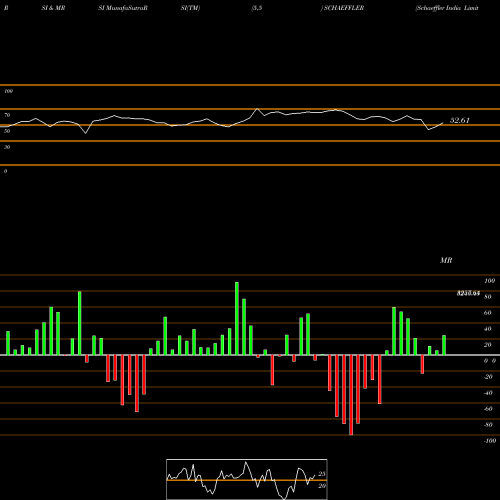This screenshot has width=500, height=500.
Task: Open the mini chart thumbnail at bottom
Action: (247, 479)
